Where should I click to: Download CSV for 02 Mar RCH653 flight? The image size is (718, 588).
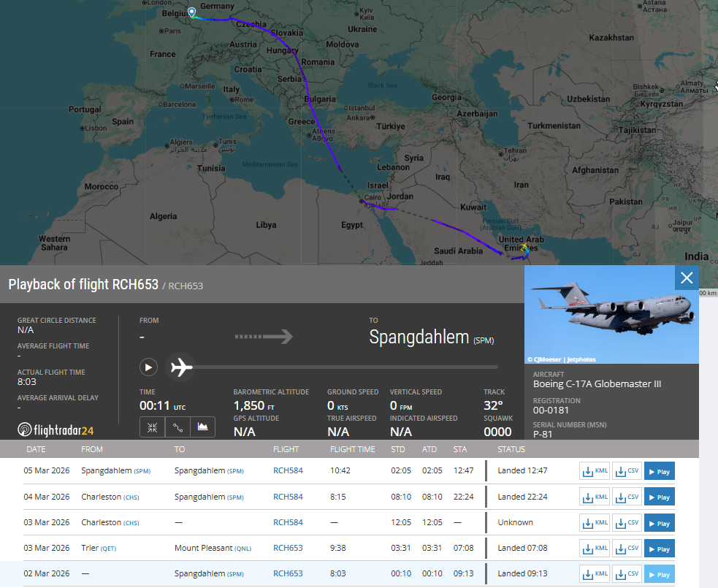pos(627,574)
